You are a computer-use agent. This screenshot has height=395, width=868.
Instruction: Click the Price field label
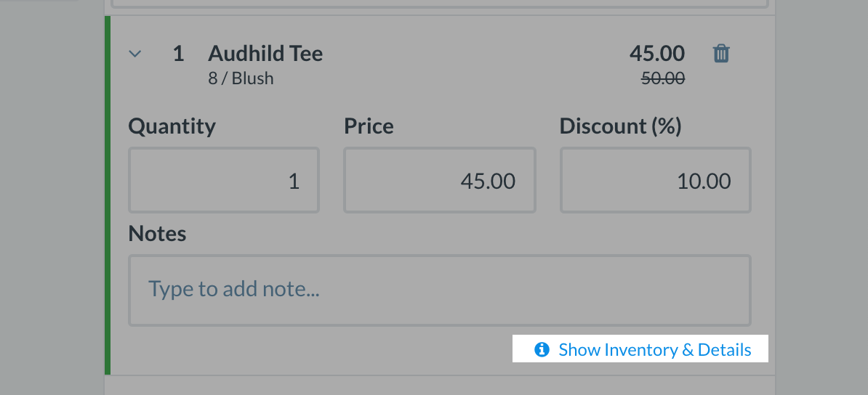tap(369, 126)
